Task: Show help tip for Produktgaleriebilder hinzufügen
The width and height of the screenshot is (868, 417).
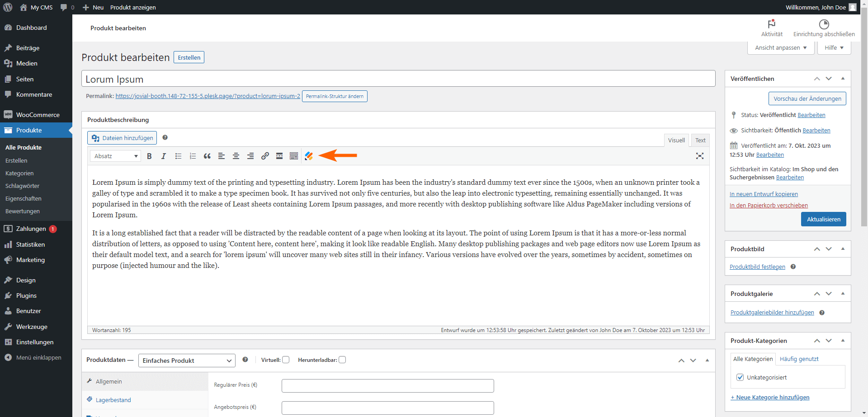Action: click(822, 313)
